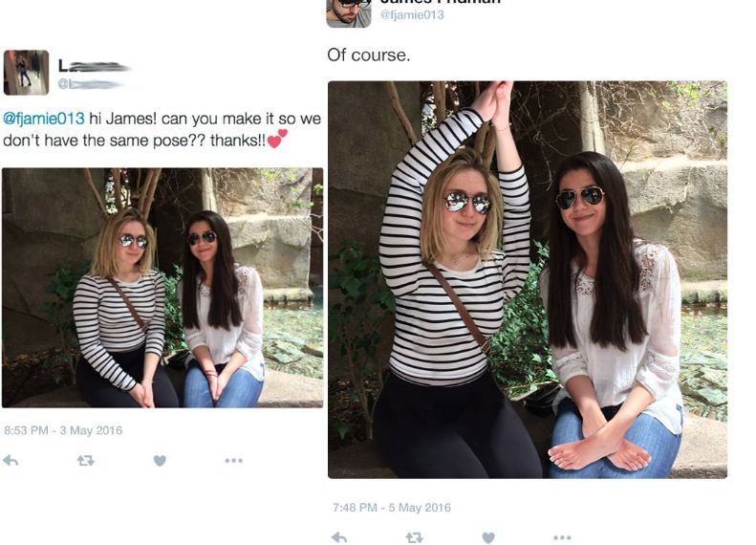Click the "Of course." tweet text
This screenshot has height=545, width=756.
pos(368,54)
